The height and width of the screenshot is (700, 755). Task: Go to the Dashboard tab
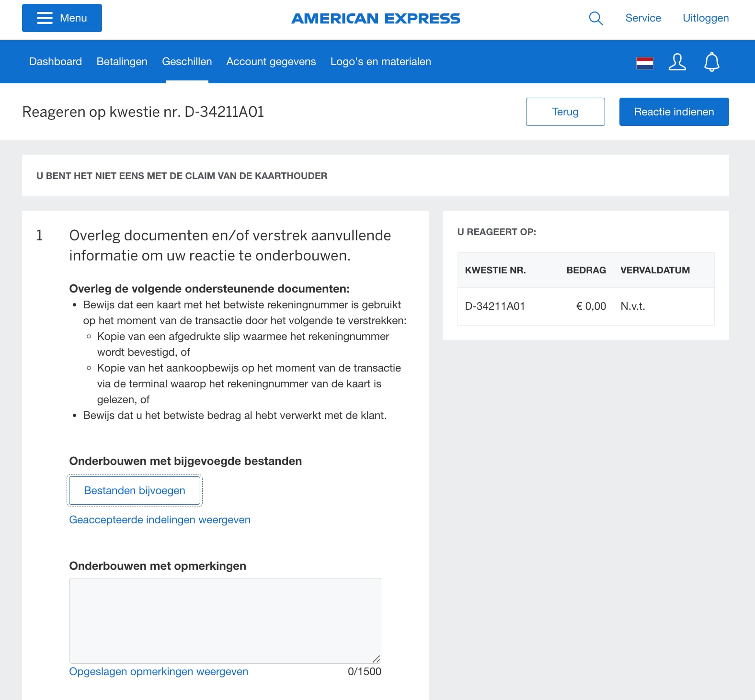(x=56, y=62)
